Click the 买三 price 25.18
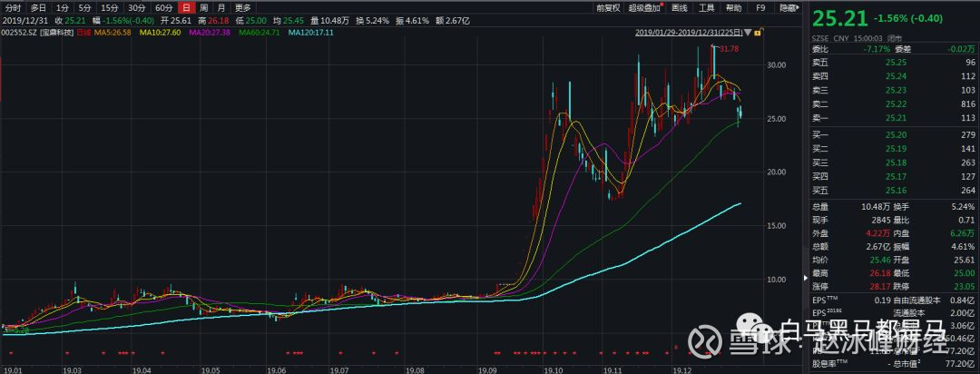 click(895, 162)
